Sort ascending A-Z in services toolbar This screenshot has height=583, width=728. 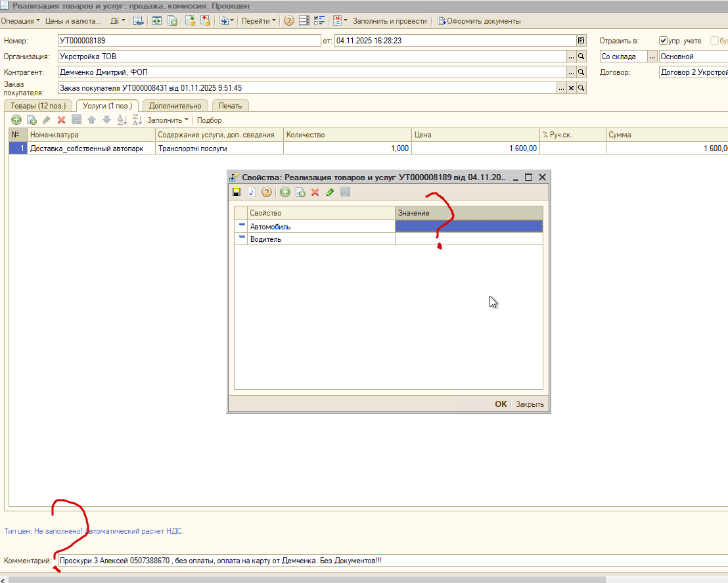[122, 120]
